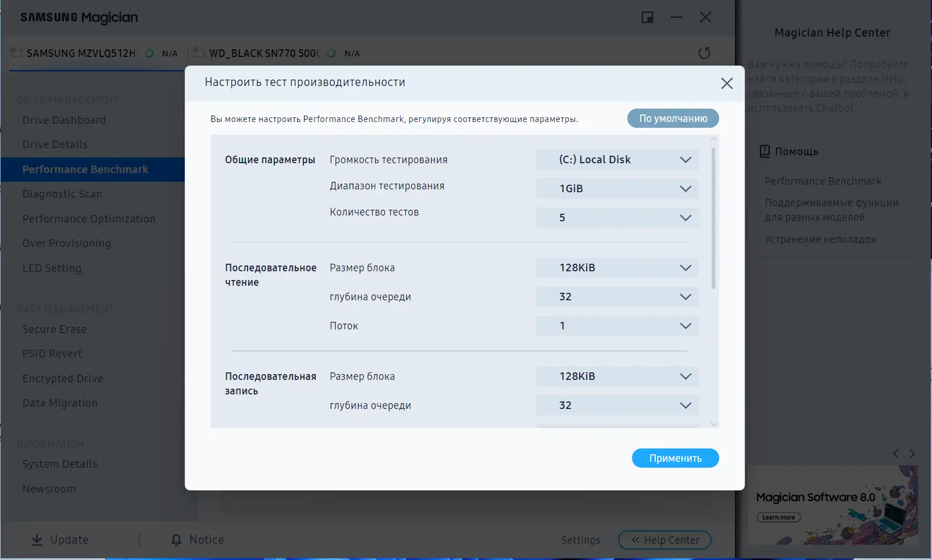This screenshot has height=560, width=932.
Task: Click the Громкость тестирования label
Action: (x=388, y=160)
